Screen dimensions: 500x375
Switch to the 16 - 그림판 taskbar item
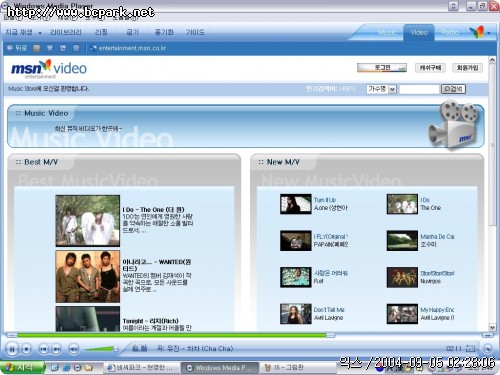[x=297, y=368]
